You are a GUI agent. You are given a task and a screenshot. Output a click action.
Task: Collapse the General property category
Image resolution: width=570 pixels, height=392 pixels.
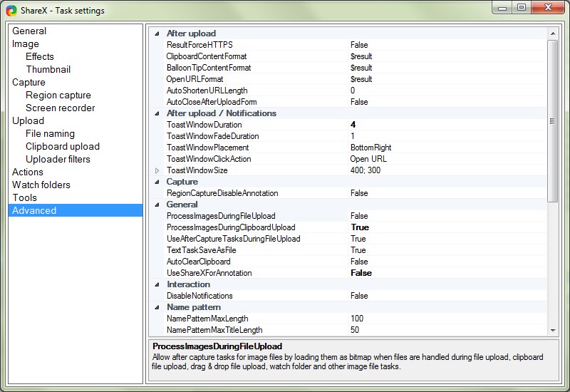click(x=157, y=205)
